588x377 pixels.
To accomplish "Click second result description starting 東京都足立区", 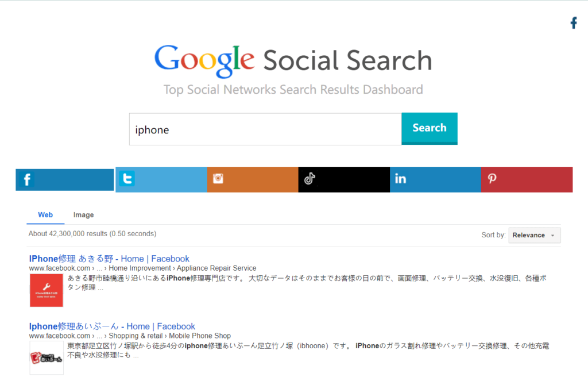I will tap(308, 351).
